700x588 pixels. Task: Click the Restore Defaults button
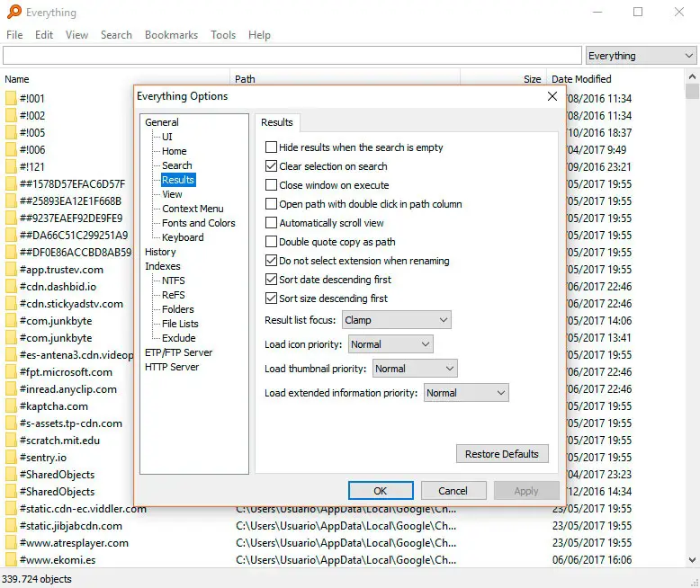click(502, 454)
